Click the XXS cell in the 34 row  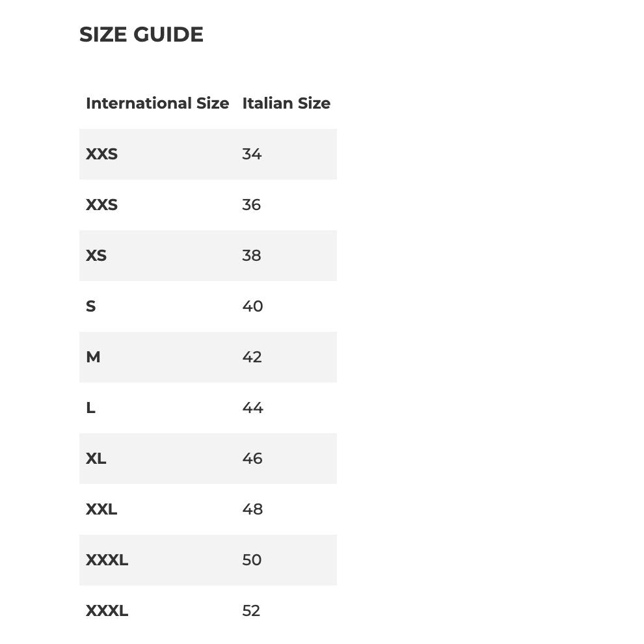click(102, 154)
